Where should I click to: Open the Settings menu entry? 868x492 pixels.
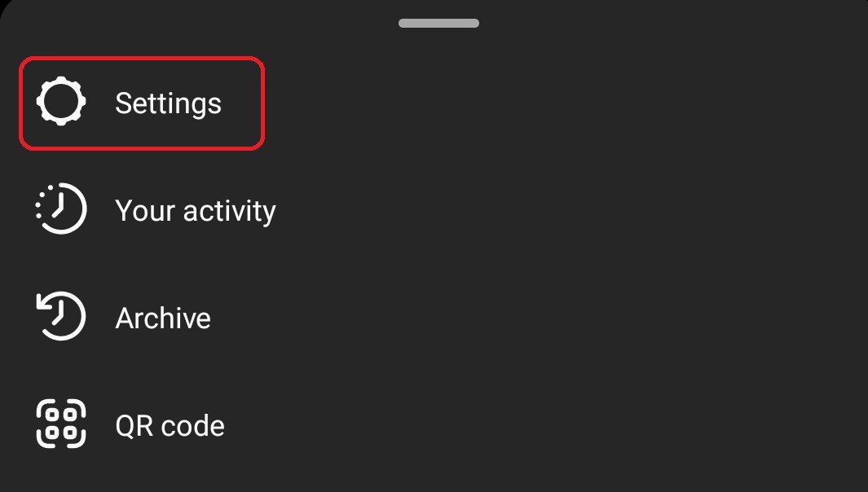tap(142, 103)
